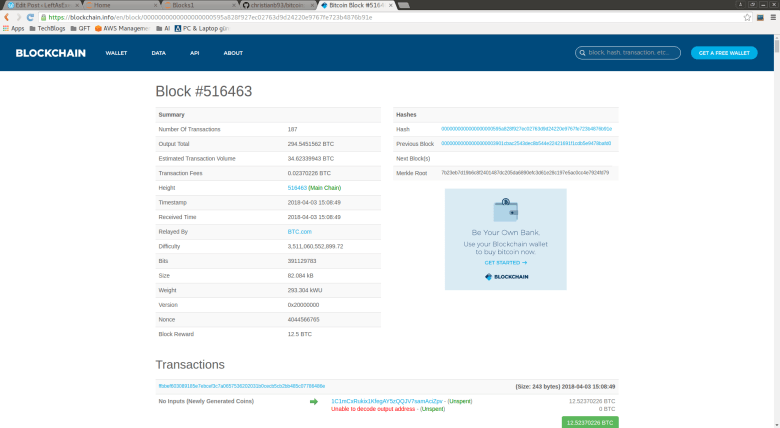Open the ABOUT navigation menu

233,53
